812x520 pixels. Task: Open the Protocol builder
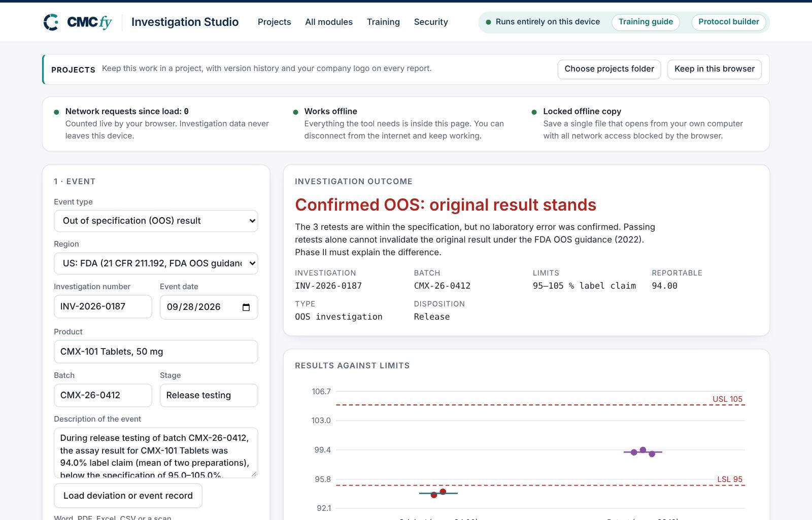[x=729, y=22]
